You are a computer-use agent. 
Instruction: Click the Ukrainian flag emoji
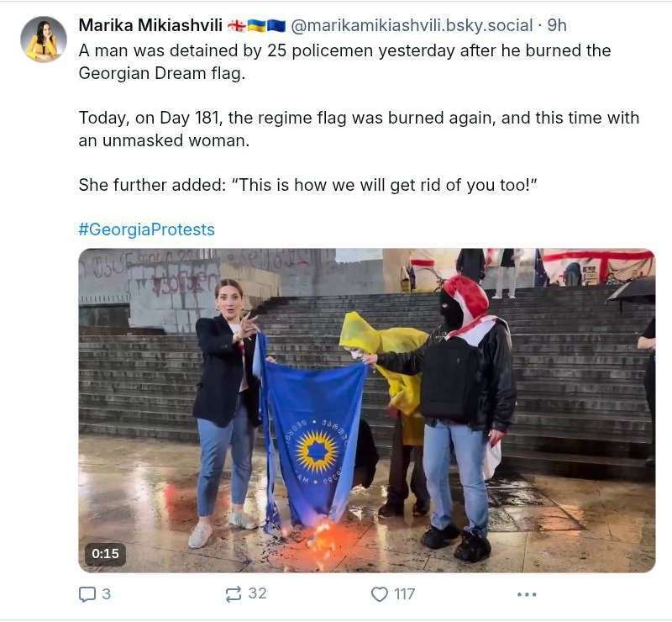(x=256, y=26)
